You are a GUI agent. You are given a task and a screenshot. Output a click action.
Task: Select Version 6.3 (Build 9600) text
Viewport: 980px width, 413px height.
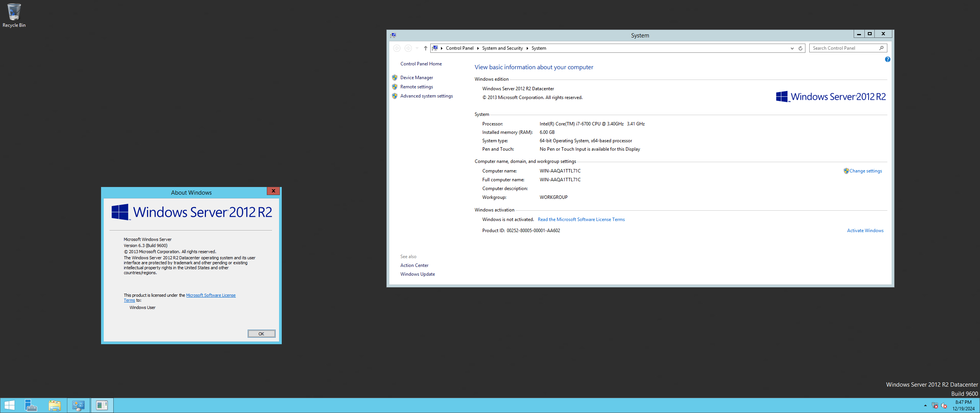click(x=145, y=246)
